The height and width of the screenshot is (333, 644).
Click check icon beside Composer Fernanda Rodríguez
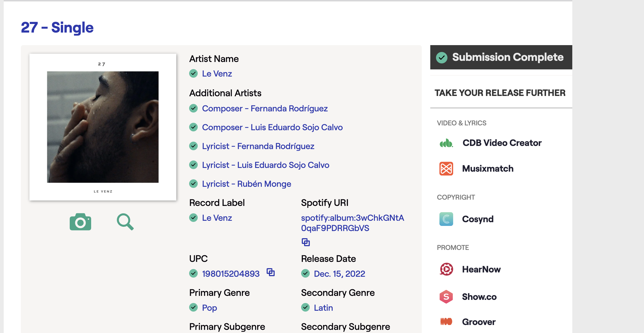pyautogui.click(x=193, y=108)
